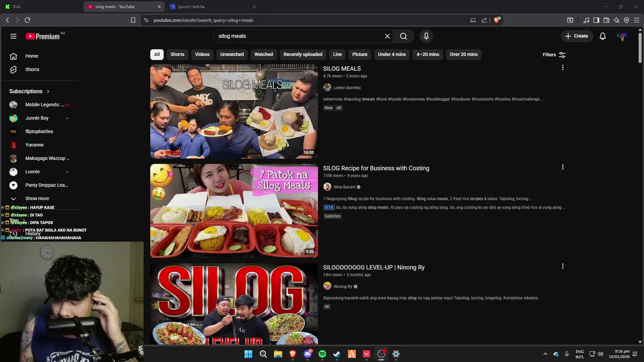This screenshot has height=362, width=644.
Task: Click the YouTube Premium logo
Action: [43, 36]
